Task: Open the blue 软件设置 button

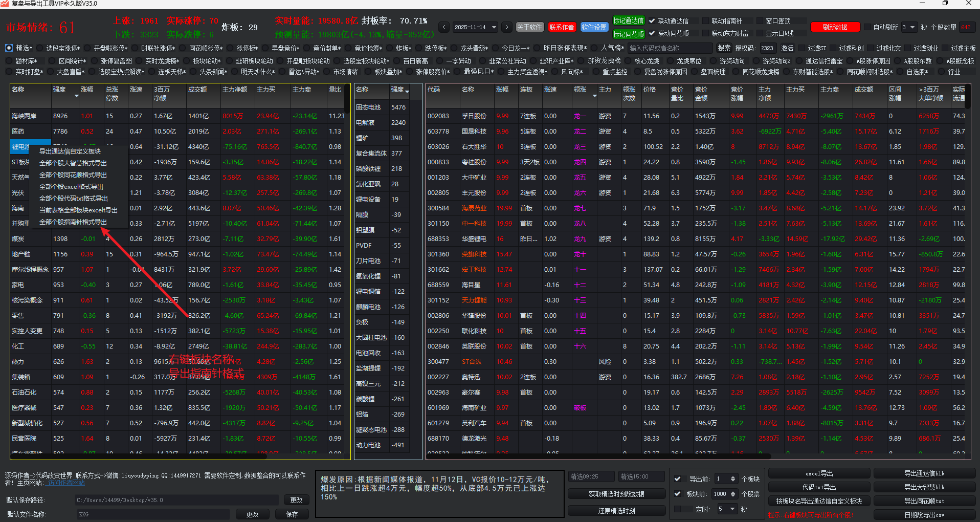Action: [594, 27]
